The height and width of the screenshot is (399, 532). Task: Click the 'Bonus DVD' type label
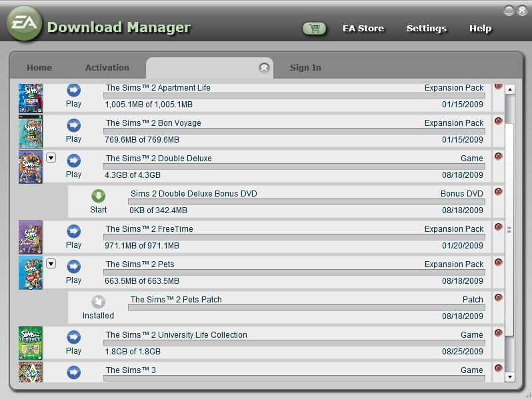462,194
